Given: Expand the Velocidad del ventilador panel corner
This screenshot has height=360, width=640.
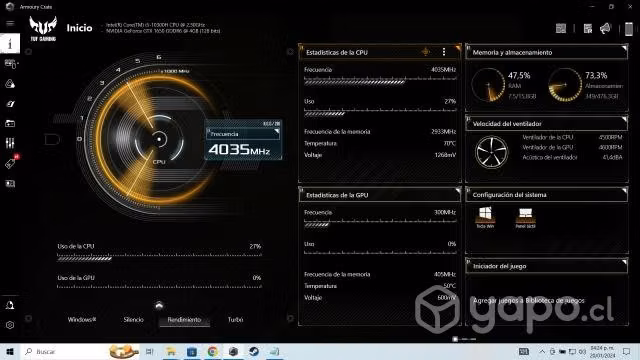Looking at the screenshot, I should [x=624, y=120].
